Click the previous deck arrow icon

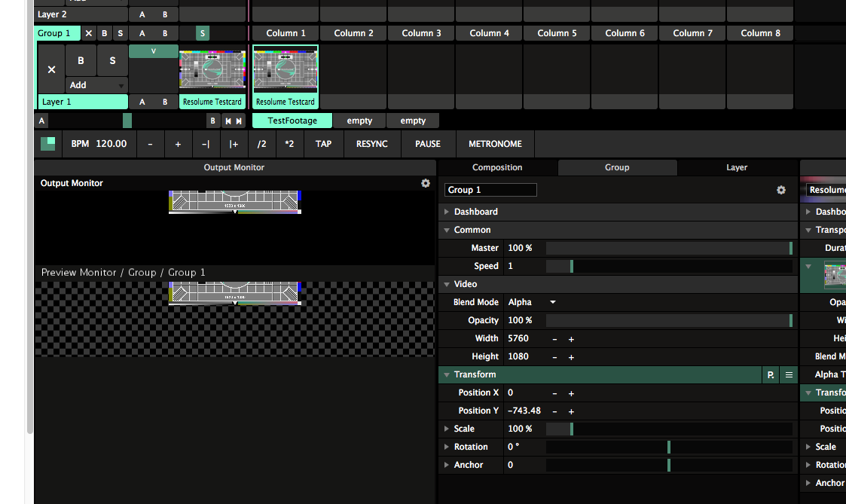click(x=228, y=121)
